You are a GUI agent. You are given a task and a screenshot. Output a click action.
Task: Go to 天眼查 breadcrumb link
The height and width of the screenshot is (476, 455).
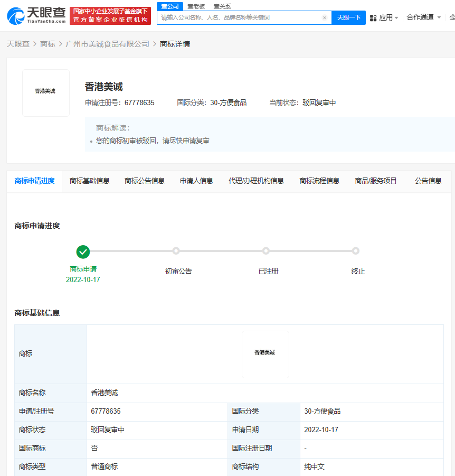pos(18,44)
